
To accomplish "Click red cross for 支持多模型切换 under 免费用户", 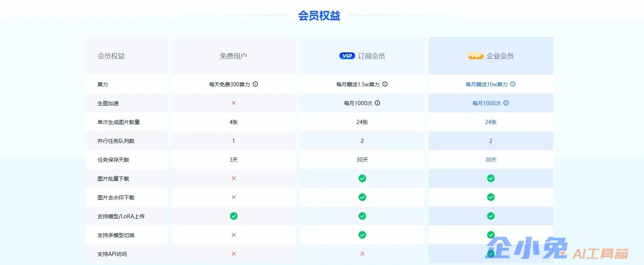I will coord(234,235).
